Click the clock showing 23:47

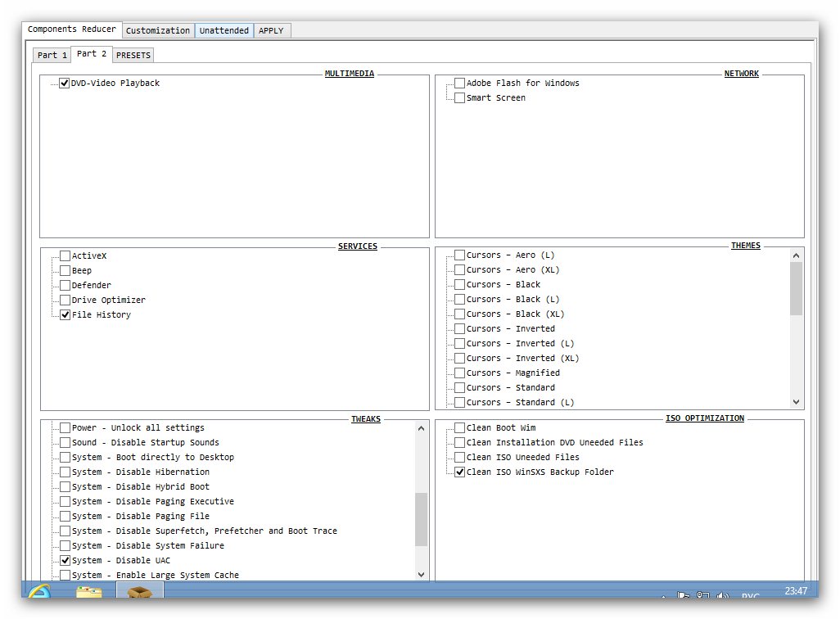pos(795,591)
